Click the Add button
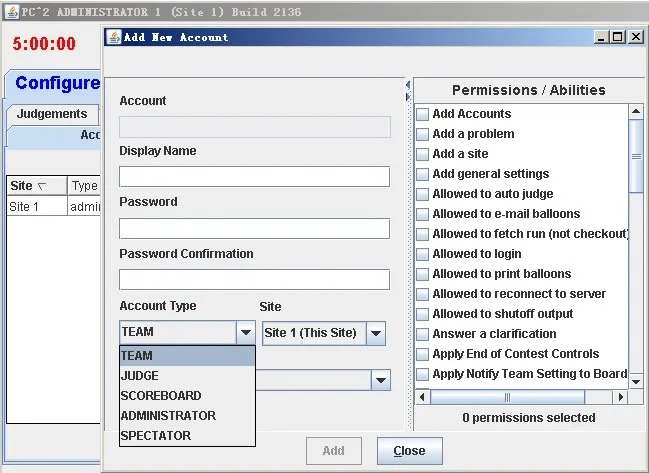This screenshot has height=473, width=649. coord(334,451)
